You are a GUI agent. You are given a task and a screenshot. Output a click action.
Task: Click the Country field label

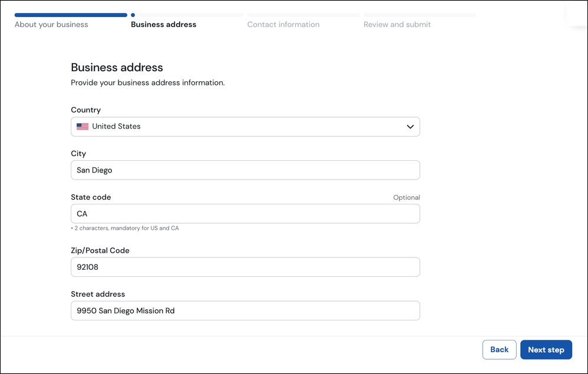(x=86, y=110)
